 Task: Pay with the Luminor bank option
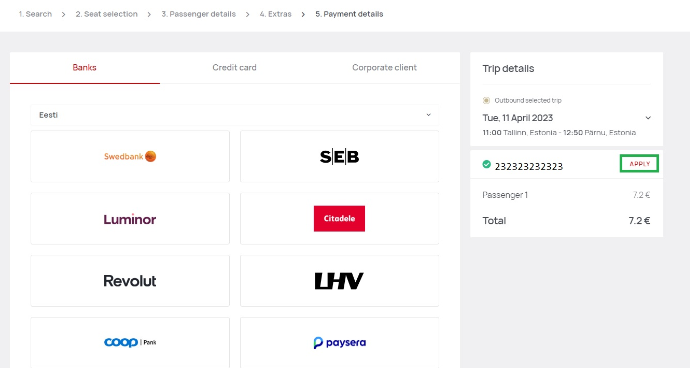tap(130, 219)
